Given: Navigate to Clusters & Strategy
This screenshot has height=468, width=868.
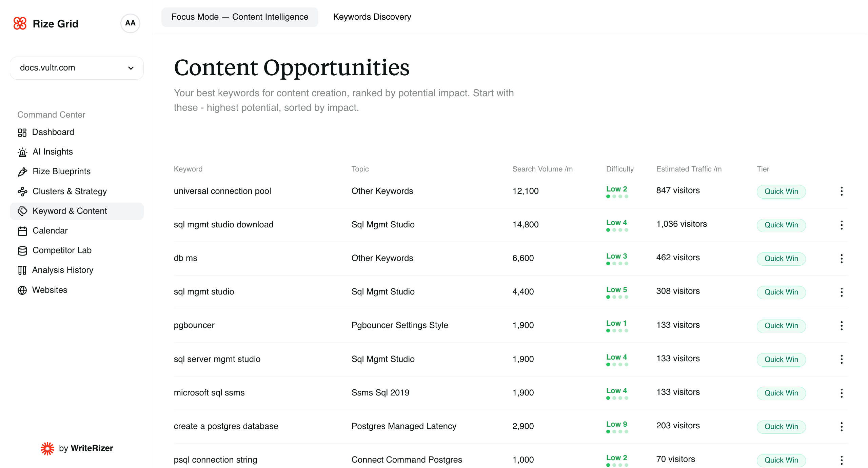Looking at the screenshot, I should (x=70, y=191).
